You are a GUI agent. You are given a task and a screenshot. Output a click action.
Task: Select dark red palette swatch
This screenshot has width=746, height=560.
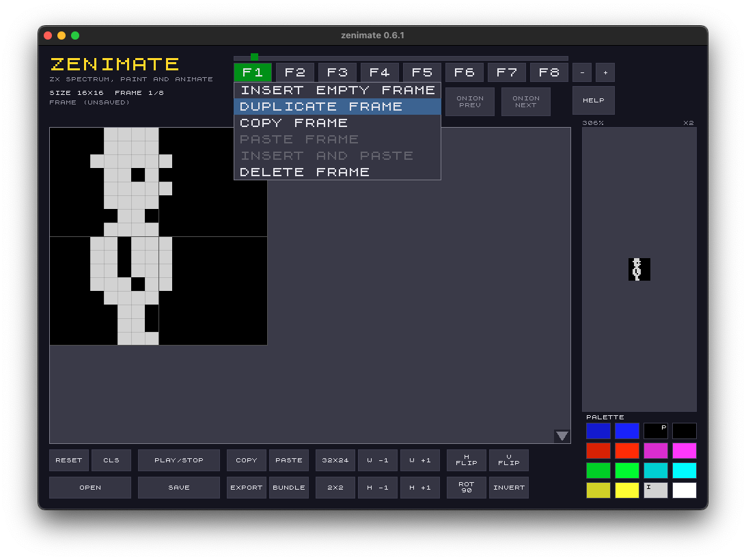(x=598, y=451)
